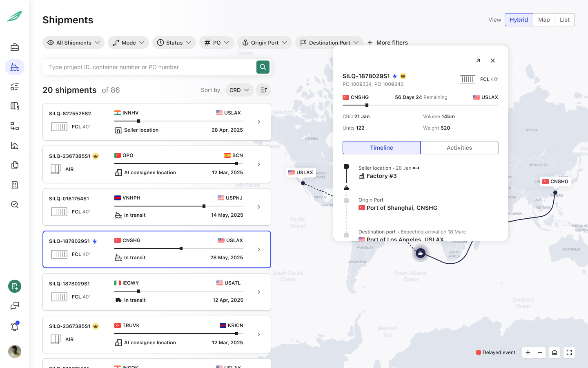Open chat using the messages icon
Viewport: 588px width, 368px height.
(x=15, y=306)
